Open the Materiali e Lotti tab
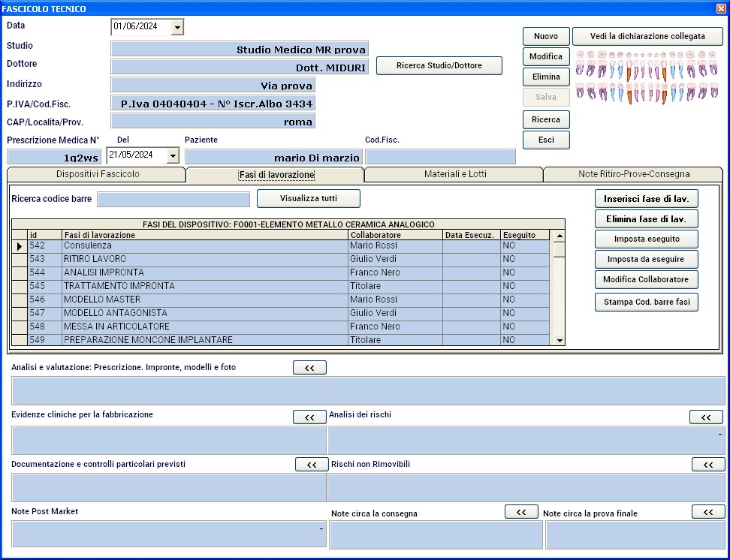The image size is (730, 560). coord(455,174)
